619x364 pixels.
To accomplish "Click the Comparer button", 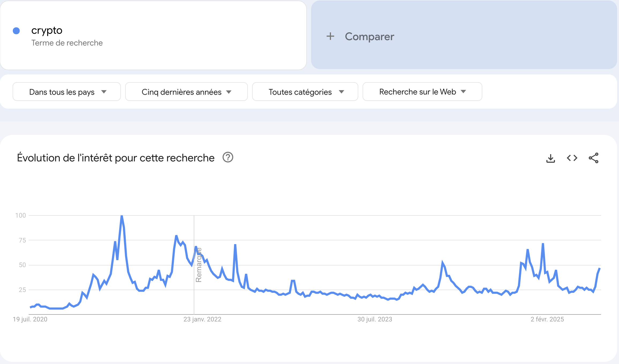I will click(369, 36).
